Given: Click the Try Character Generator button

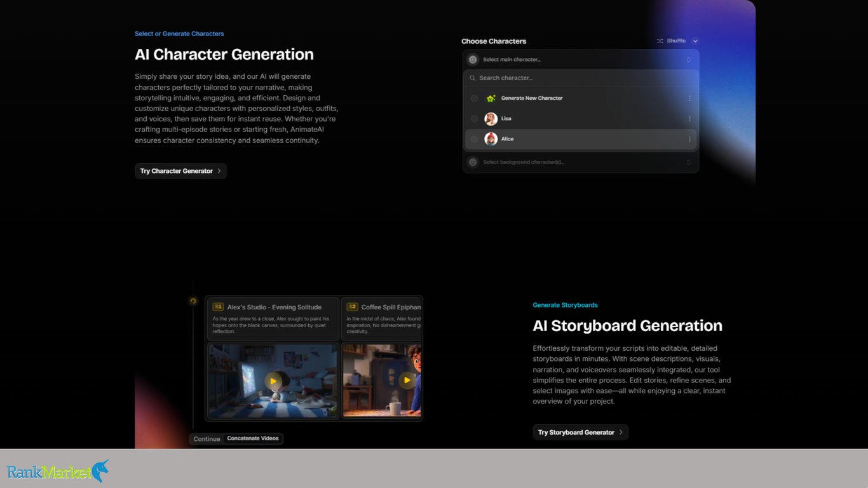Looking at the screenshot, I should 180,171.
